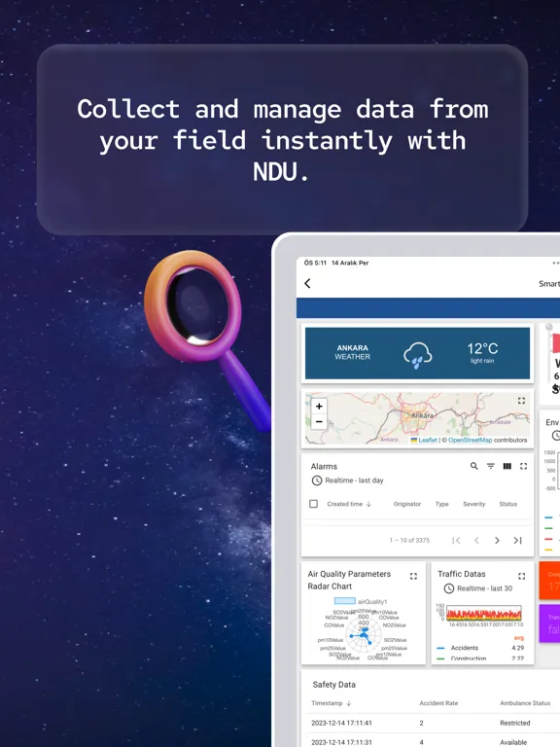Open Traffic Datas 'Realtime - last 30' time window
560x747 pixels.
[478, 588]
